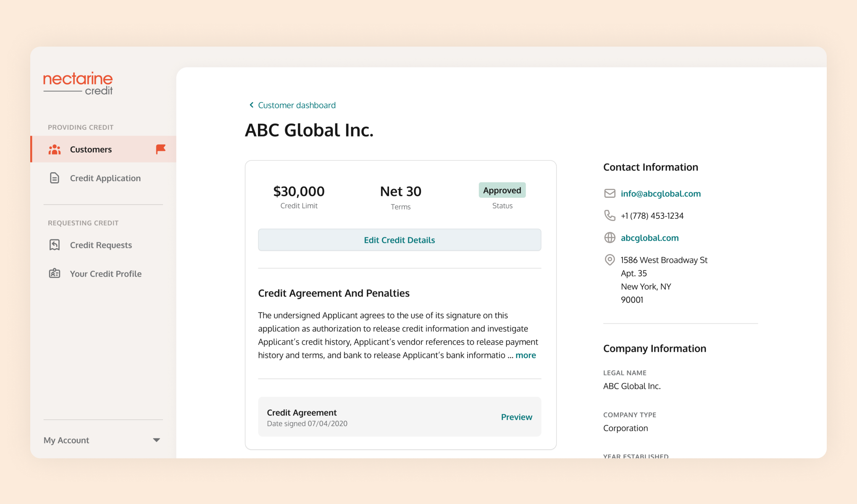Click the Approved status badge
The height and width of the screenshot is (504, 857).
click(502, 190)
